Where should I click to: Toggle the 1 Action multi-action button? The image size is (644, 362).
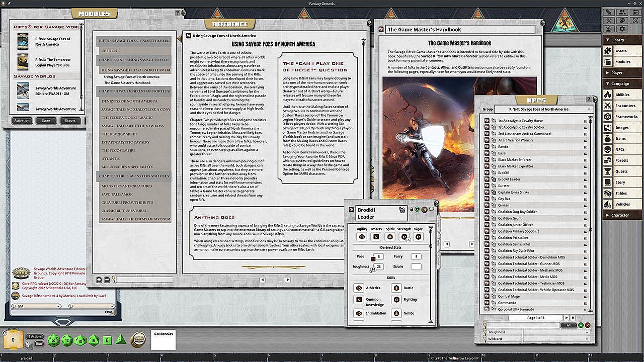tap(35, 336)
